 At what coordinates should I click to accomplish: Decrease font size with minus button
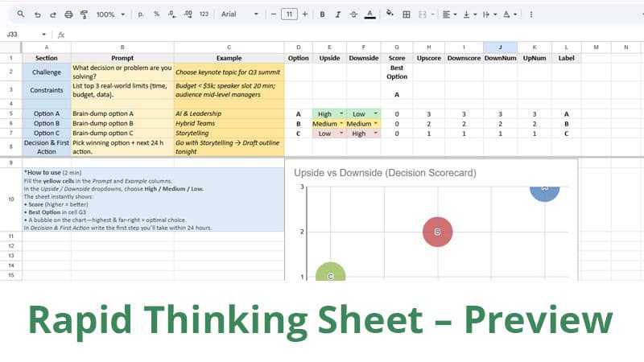pos(274,14)
